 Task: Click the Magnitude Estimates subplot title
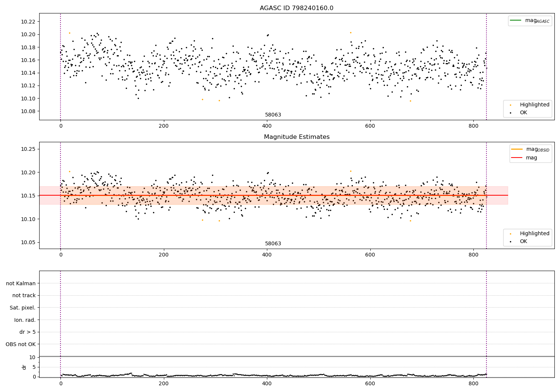[296, 137]
